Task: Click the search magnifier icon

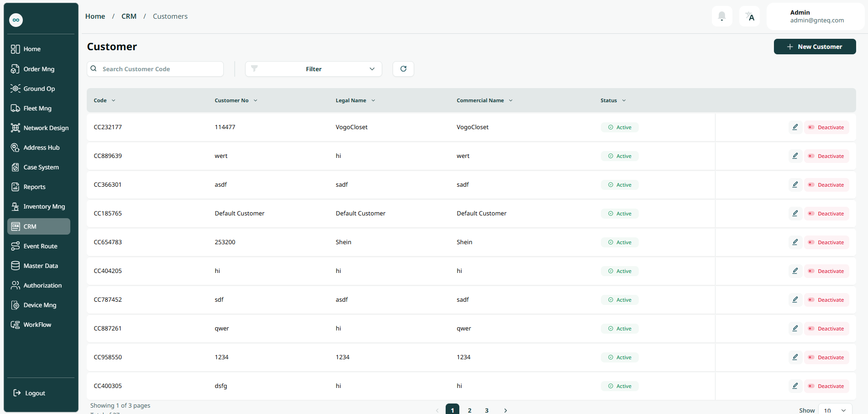Action: click(94, 68)
